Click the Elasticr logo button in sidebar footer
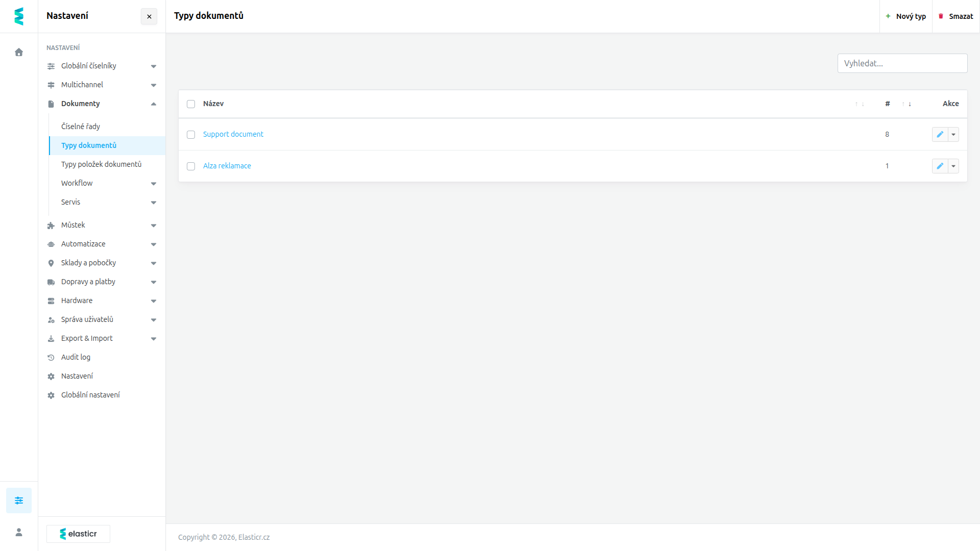The height and width of the screenshot is (551, 980). point(78,534)
